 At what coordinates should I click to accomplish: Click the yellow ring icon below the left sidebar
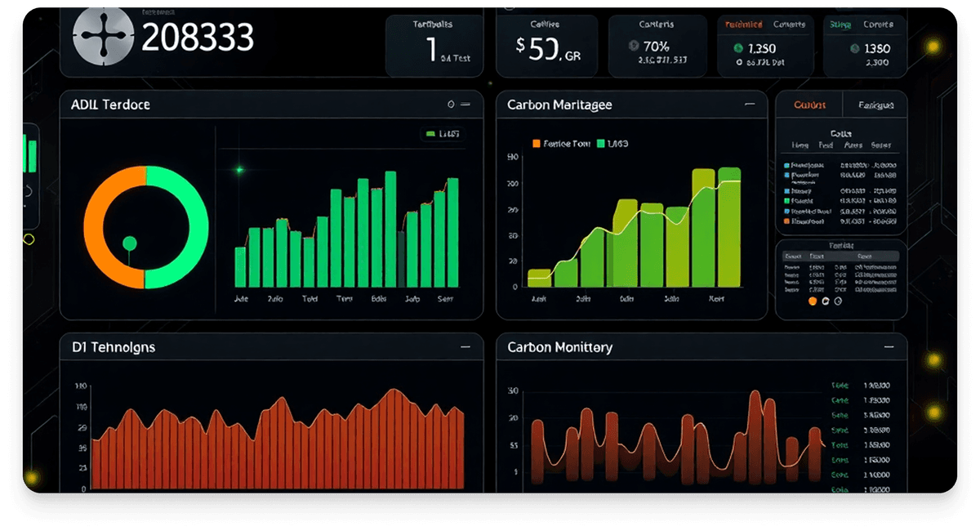click(29, 239)
